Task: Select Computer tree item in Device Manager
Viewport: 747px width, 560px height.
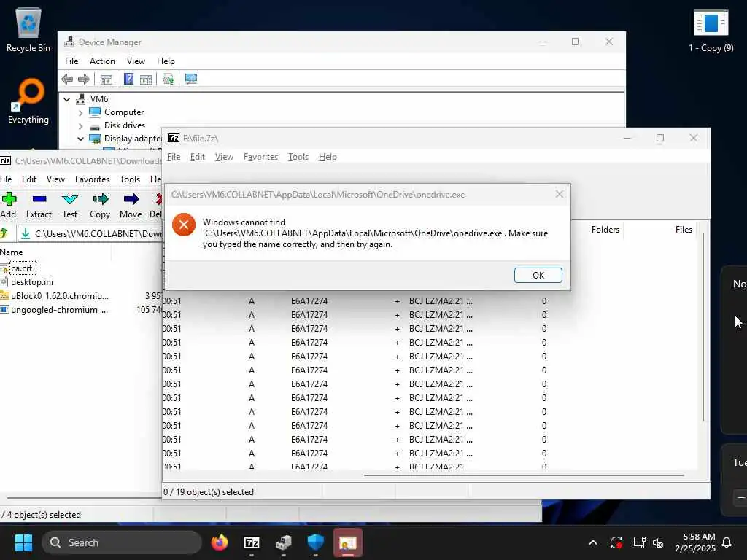Action: pyautogui.click(x=124, y=112)
